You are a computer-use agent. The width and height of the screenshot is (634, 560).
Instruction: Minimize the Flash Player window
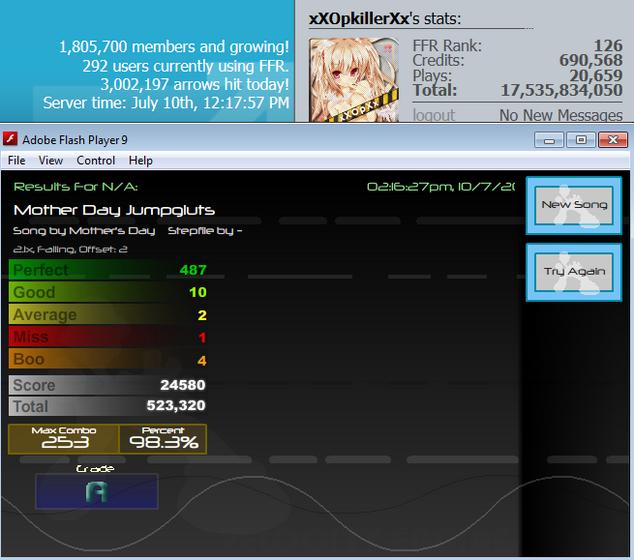pyautogui.click(x=549, y=140)
